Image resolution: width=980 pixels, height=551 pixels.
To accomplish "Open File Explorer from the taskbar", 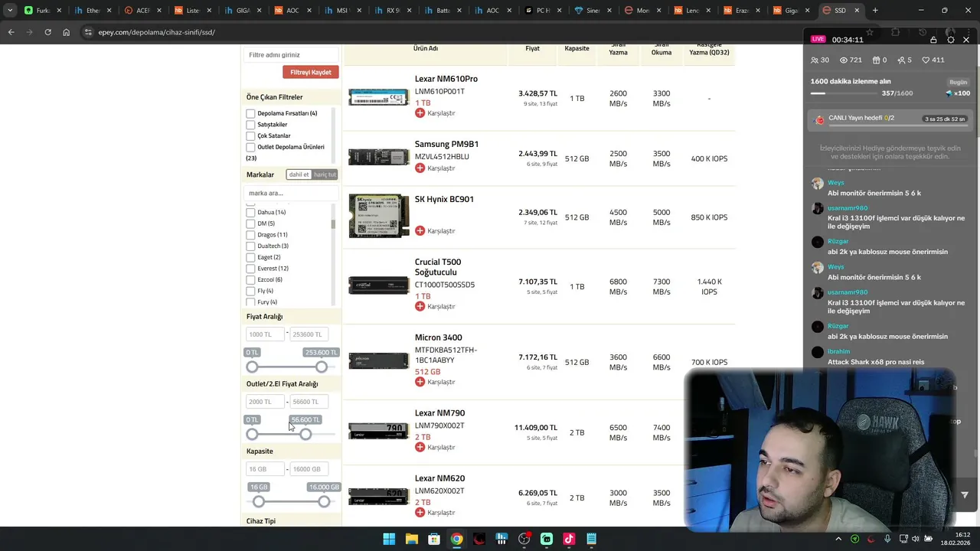I will (x=411, y=539).
